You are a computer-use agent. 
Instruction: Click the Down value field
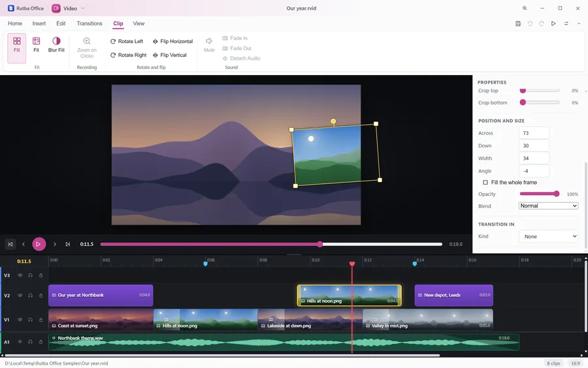point(534,146)
